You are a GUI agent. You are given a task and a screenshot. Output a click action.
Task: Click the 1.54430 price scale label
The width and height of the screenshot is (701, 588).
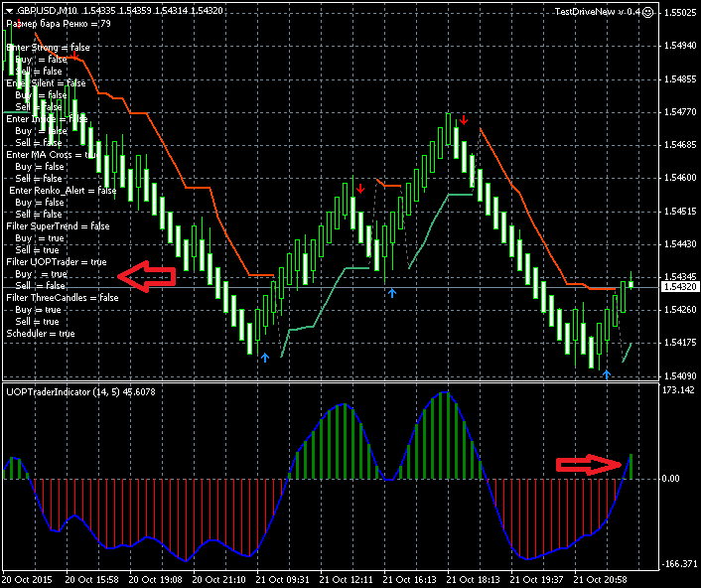point(680,244)
